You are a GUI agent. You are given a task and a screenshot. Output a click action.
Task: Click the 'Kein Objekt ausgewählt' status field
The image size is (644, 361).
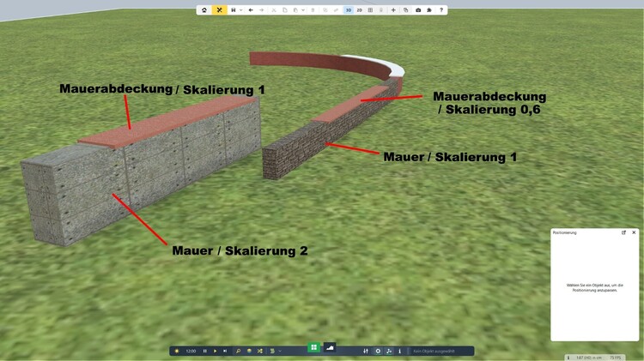tap(441, 352)
